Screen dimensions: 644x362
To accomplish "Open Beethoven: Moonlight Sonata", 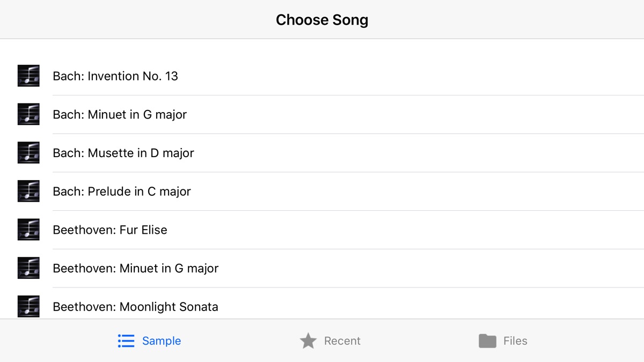I will 136,307.
